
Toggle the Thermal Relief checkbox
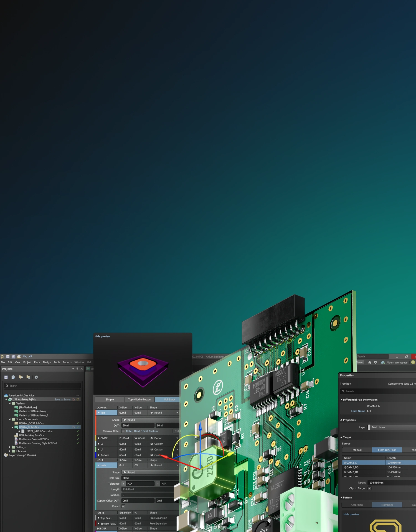[x=123, y=431]
